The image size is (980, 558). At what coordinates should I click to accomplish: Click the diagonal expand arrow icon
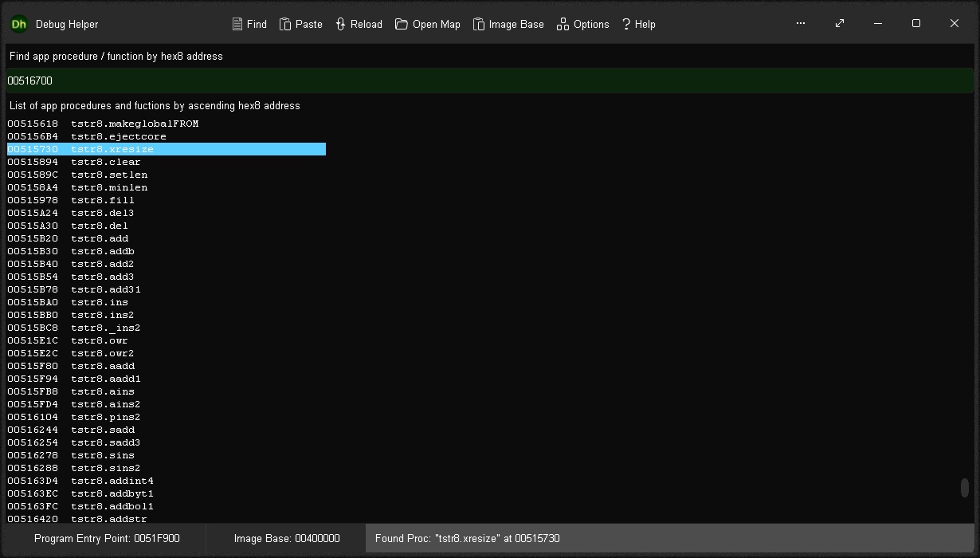(839, 24)
